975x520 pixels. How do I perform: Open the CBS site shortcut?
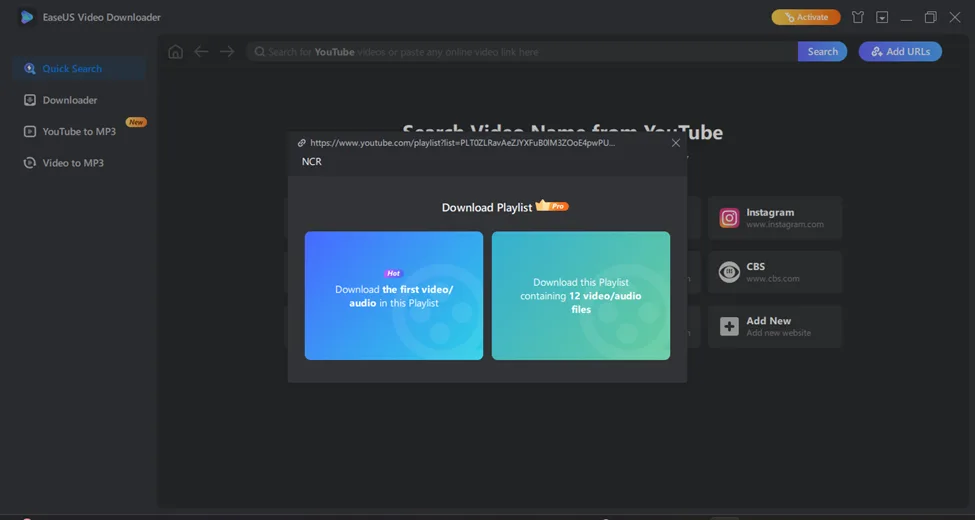pyautogui.click(x=775, y=272)
